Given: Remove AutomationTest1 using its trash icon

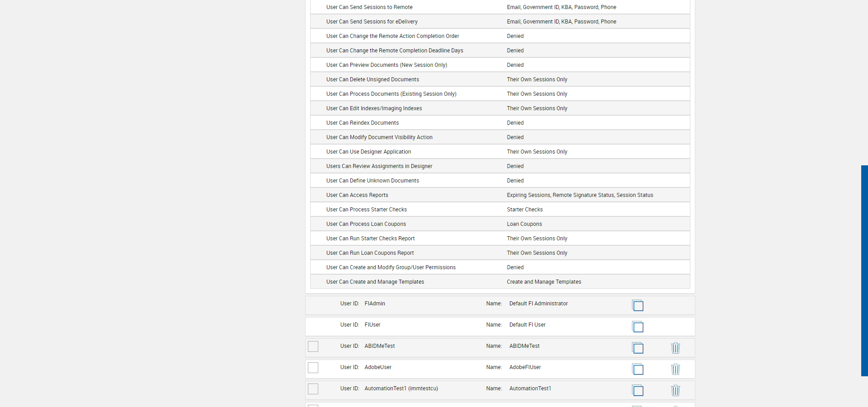Looking at the screenshot, I should [675, 390].
